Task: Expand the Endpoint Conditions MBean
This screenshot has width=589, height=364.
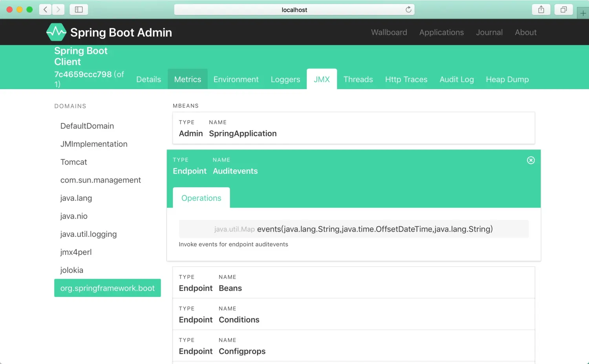Action: [x=354, y=314]
